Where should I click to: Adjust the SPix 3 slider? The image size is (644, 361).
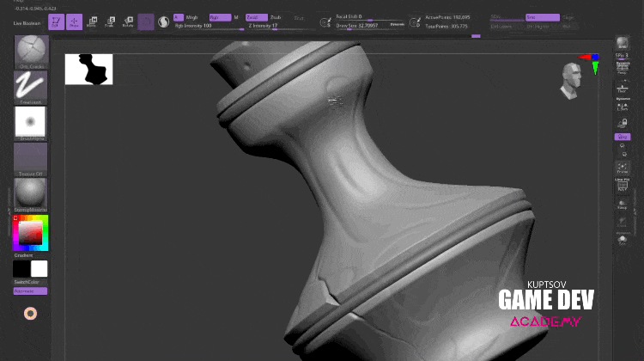(x=623, y=56)
